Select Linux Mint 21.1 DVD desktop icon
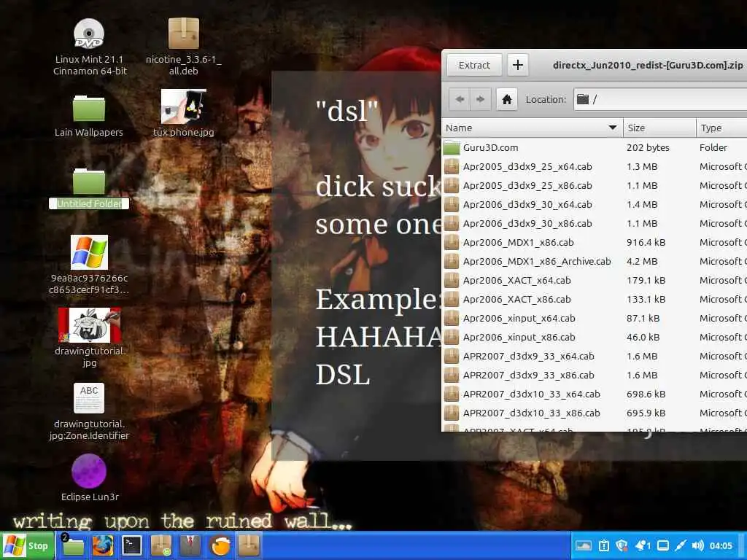This screenshot has width=747, height=560. [89, 34]
